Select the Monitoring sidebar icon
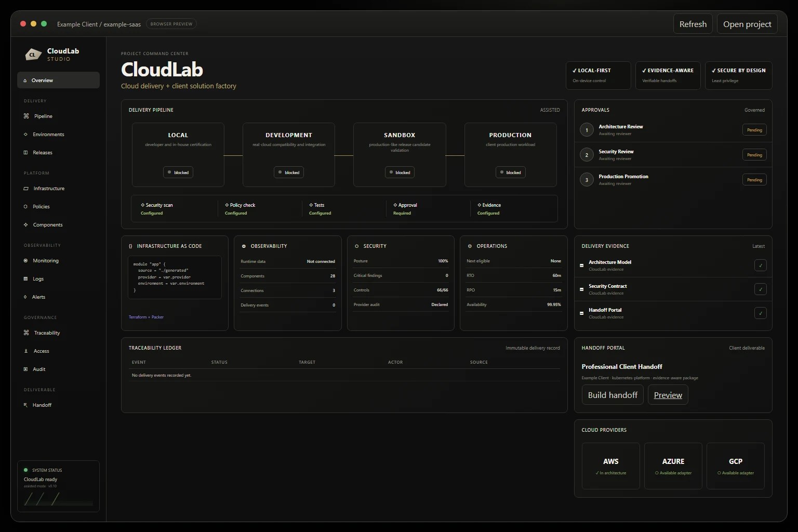 point(25,260)
